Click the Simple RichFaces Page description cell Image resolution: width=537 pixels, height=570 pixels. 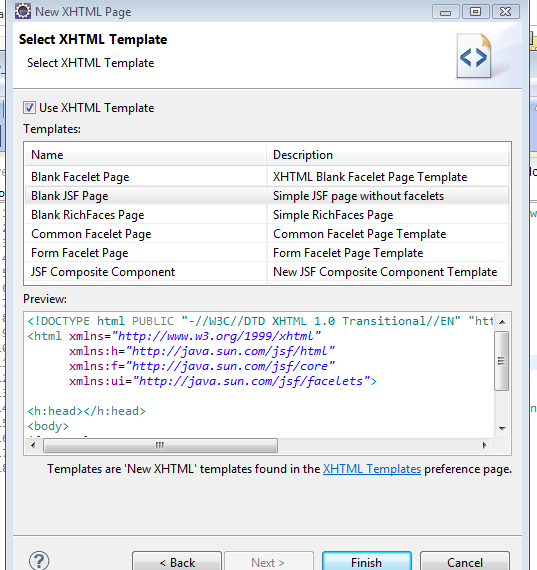click(x=388, y=215)
